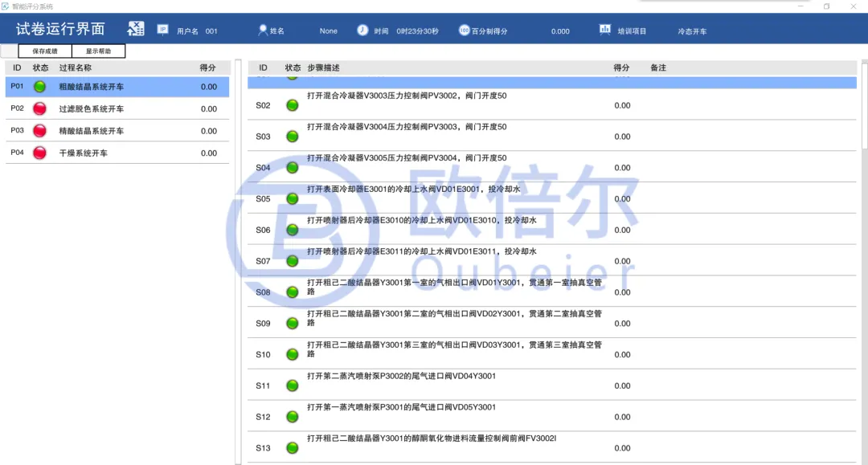
Task: Click the 备注 column header
Action: click(x=658, y=67)
